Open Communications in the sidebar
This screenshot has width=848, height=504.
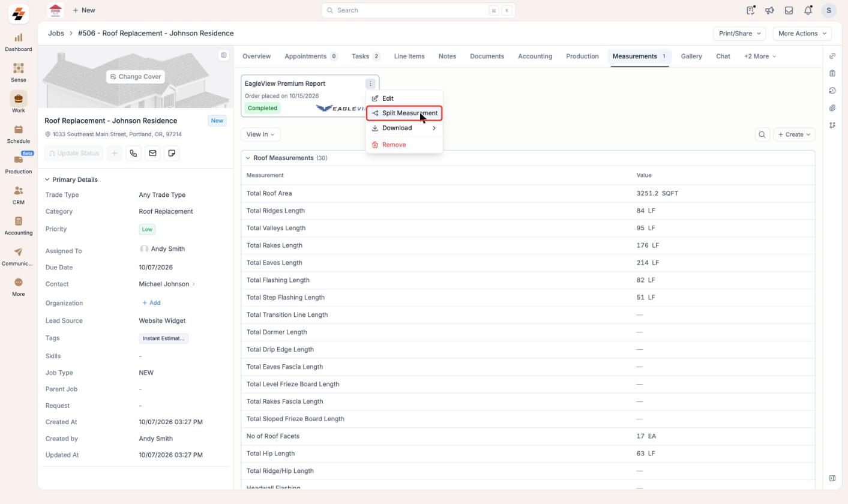tap(18, 257)
